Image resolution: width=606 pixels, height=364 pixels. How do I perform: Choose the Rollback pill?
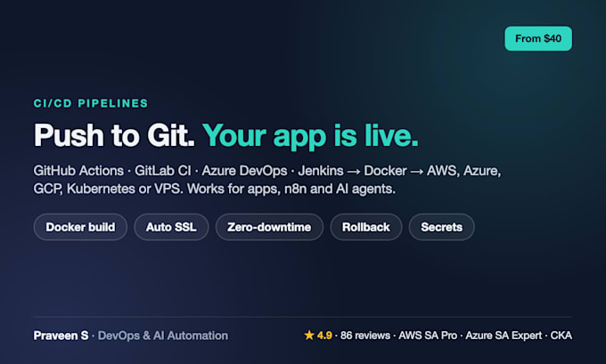pos(365,227)
